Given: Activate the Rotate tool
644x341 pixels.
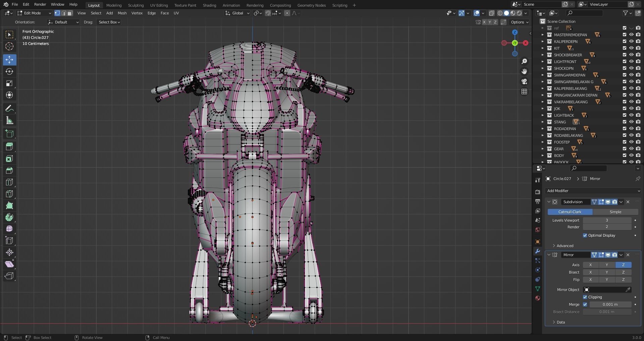Looking at the screenshot, I should tap(9, 71).
